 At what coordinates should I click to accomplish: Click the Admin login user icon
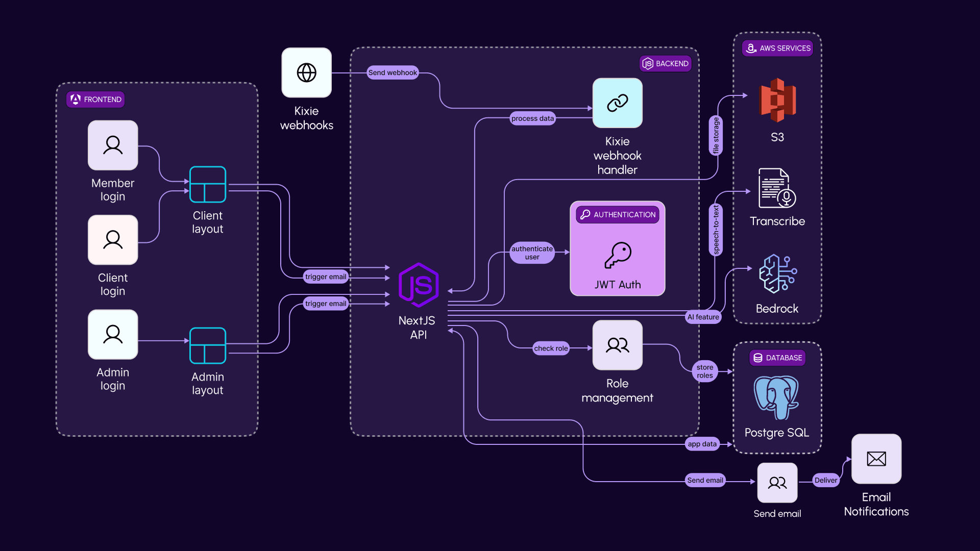(113, 335)
